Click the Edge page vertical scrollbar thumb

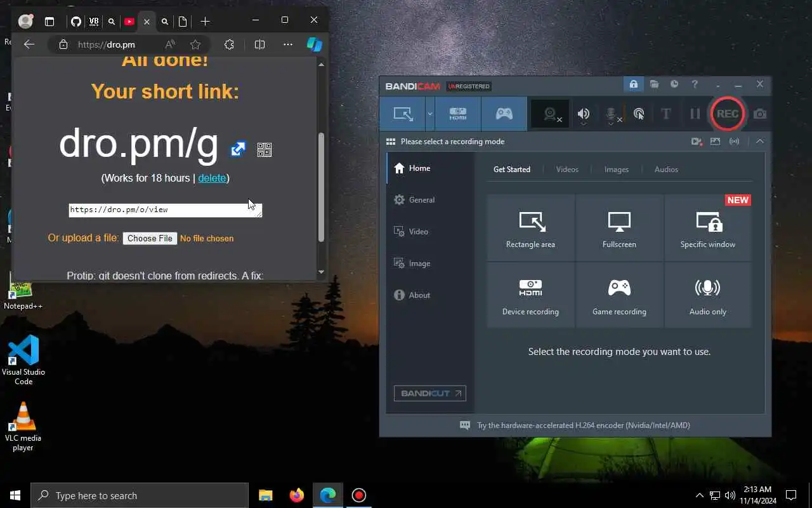(x=321, y=187)
